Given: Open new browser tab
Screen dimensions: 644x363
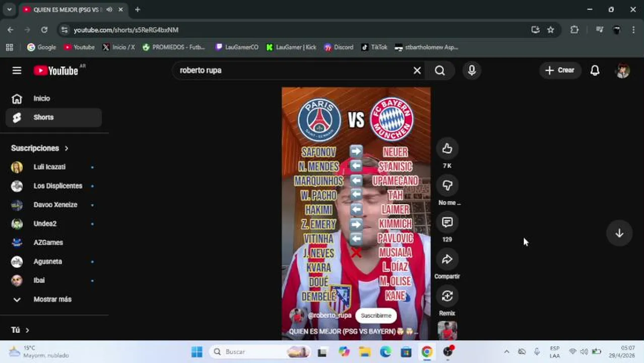Looking at the screenshot, I should pyautogui.click(x=138, y=10).
